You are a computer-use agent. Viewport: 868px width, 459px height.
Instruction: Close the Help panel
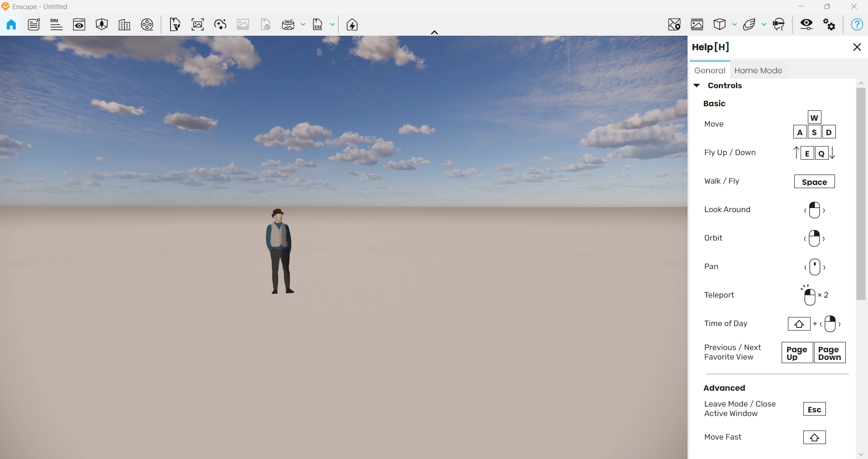pyautogui.click(x=857, y=47)
